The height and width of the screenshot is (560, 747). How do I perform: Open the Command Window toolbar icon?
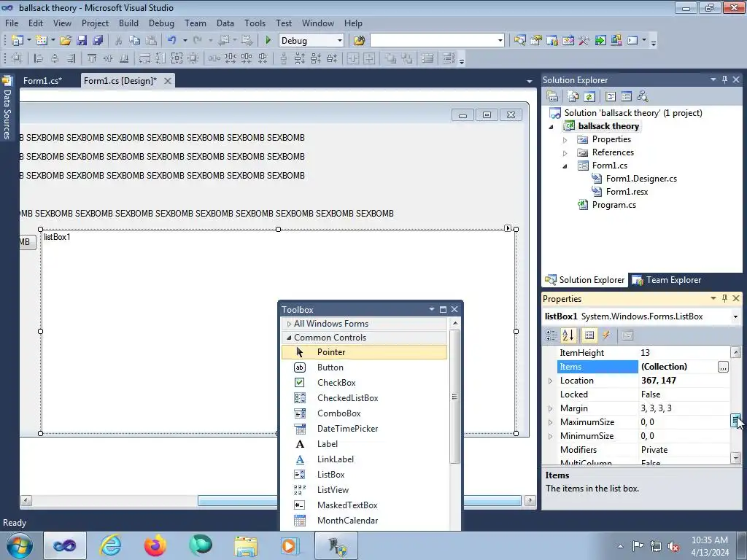632,41
